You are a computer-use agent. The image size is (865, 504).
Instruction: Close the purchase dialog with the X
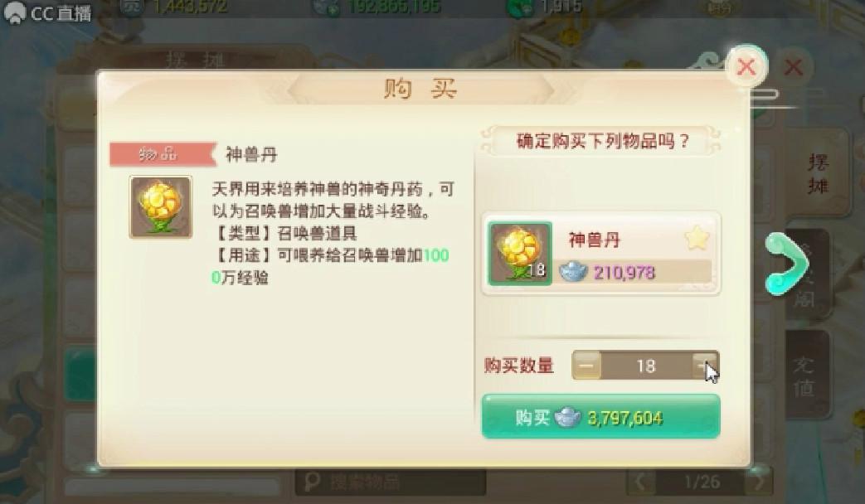[746, 66]
